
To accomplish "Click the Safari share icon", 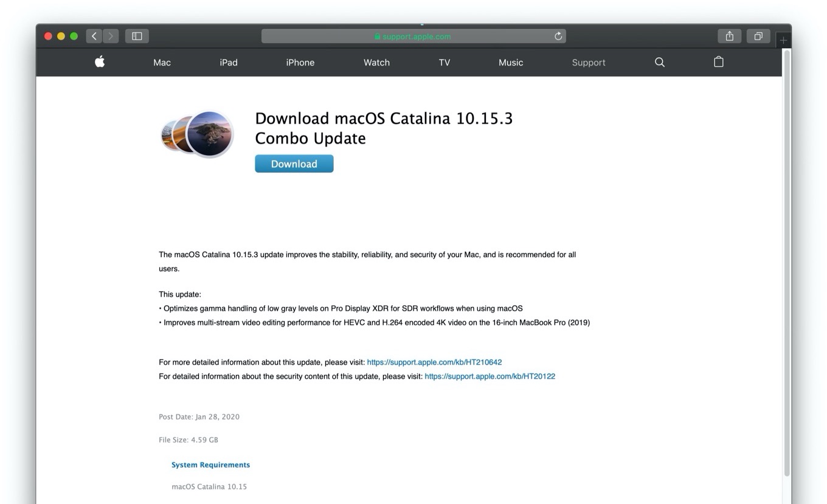I will 729,36.
